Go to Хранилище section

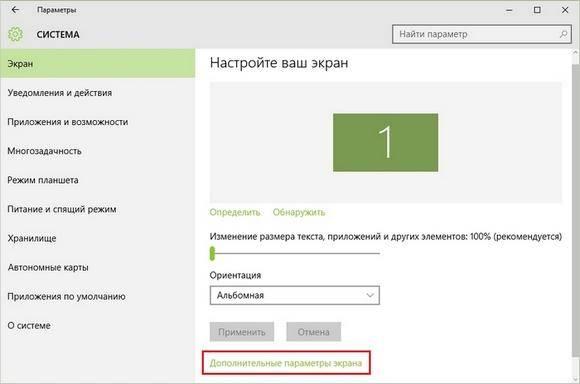(x=98, y=238)
